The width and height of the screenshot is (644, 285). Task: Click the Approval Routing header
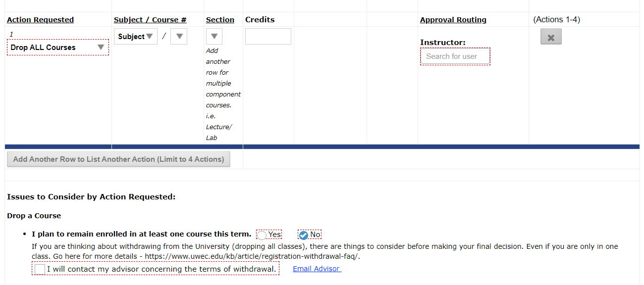(x=453, y=20)
